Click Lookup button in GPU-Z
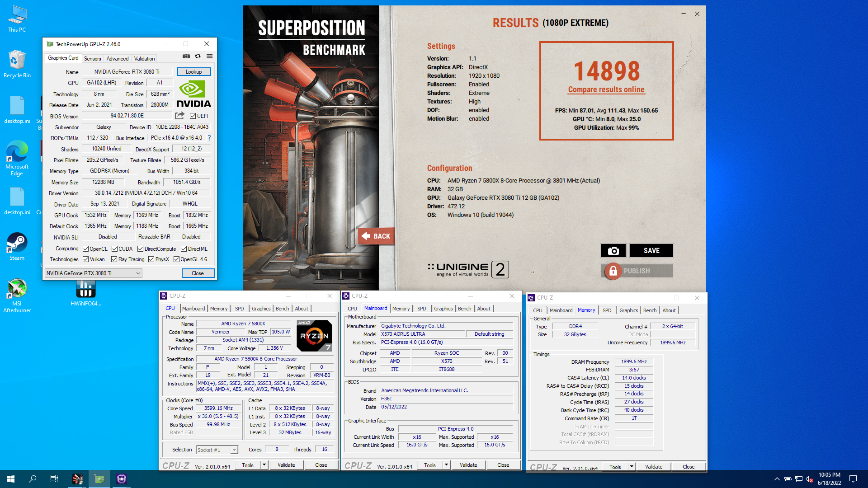868x488 pixels. pyautogui.click(x=193, y=72)
